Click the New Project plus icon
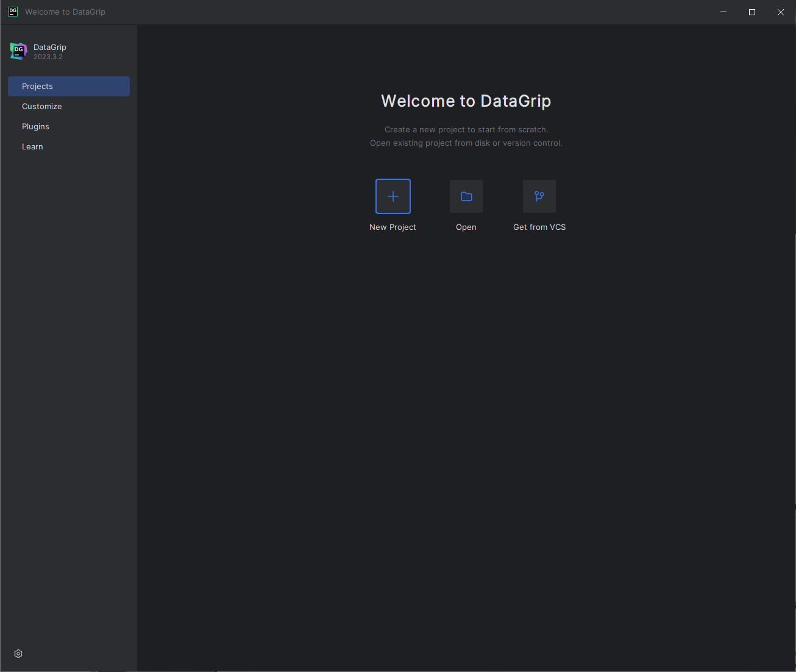 (x=393, y=196)
